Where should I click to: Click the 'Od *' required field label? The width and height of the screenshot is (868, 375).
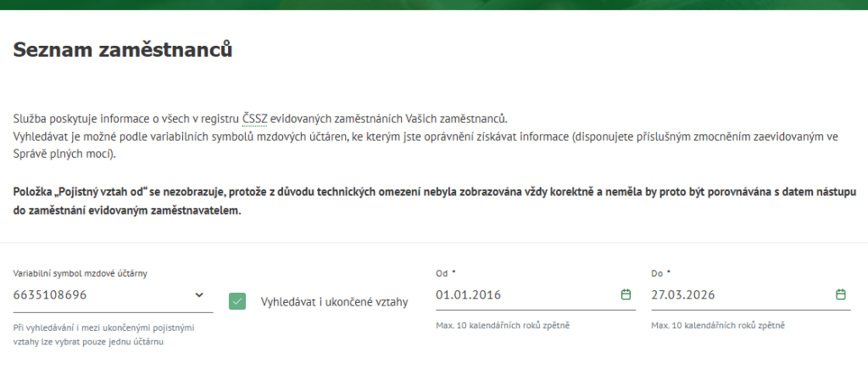[x=446, y=273]
